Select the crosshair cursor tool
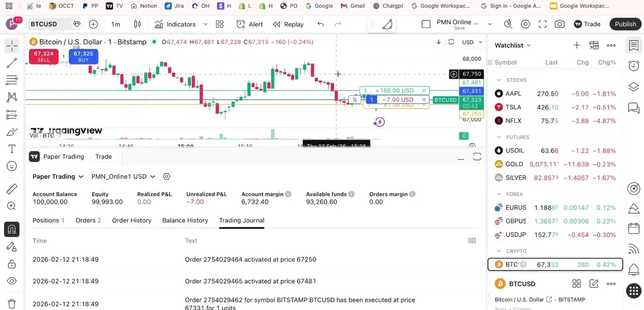 [x=12, y=46]
